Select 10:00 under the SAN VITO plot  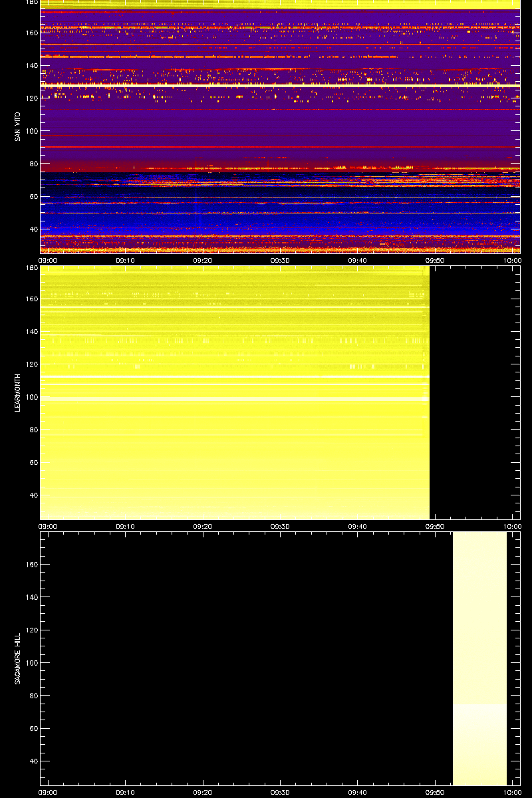click(x=512, y=261)
